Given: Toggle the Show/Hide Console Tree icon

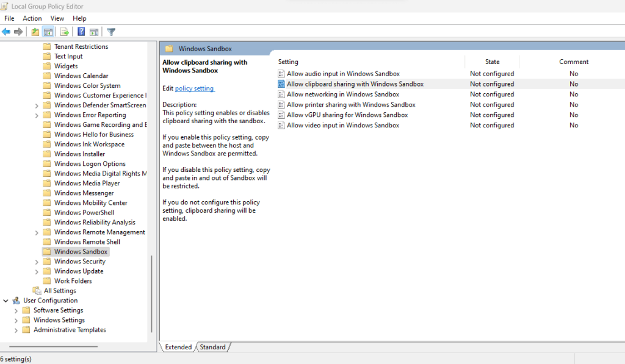Looking at the screenshot, I should (48, 32).
